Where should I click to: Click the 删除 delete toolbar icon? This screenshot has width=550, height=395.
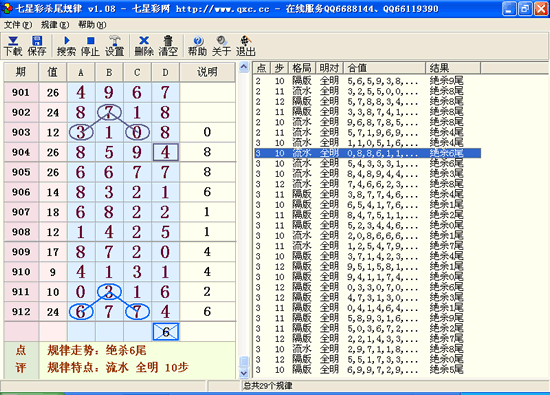click(144, 46)
